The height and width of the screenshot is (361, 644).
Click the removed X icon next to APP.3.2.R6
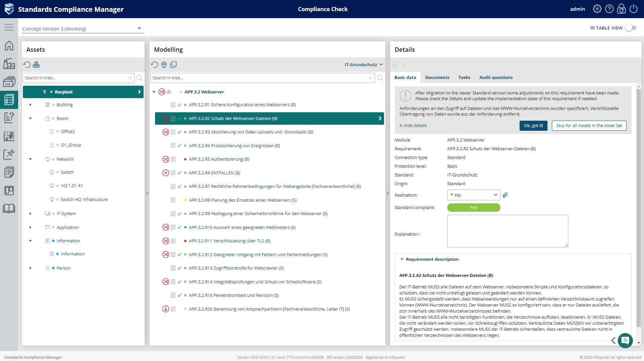click(166, 173)
